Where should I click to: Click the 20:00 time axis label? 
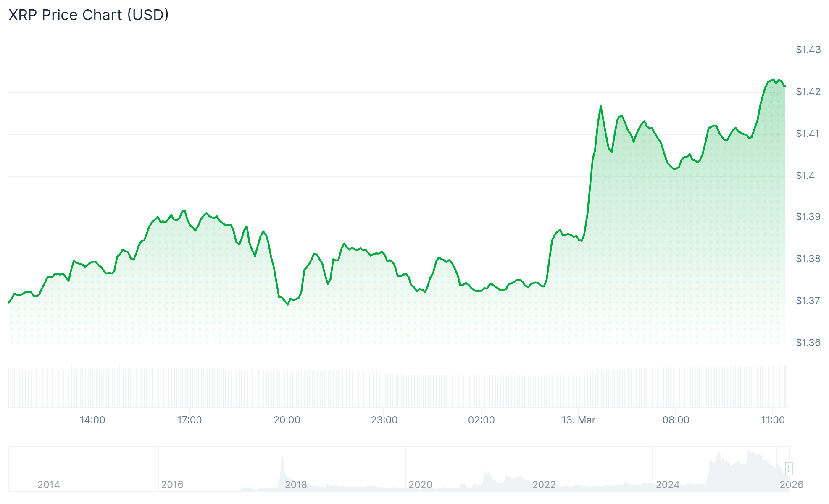coord(287,420)
